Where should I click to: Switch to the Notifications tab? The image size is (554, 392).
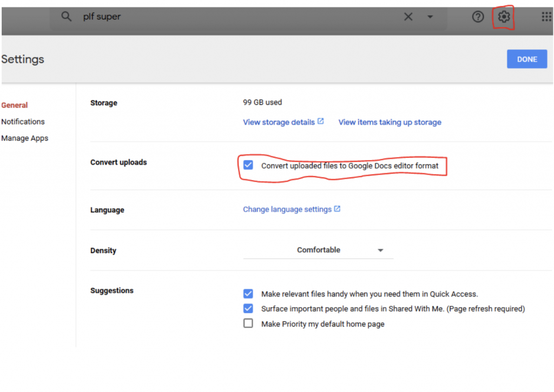23,122
